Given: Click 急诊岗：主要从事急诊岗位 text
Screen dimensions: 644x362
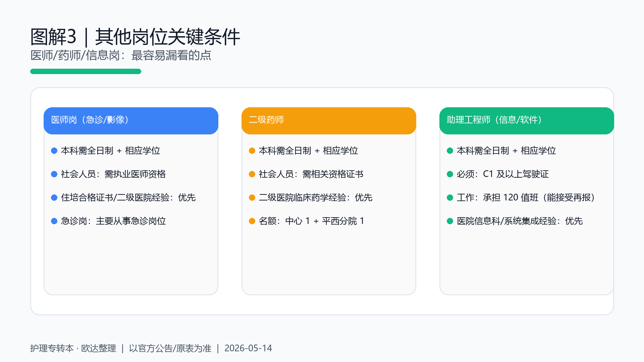Looking at the screenshot, I should [113, 221].
